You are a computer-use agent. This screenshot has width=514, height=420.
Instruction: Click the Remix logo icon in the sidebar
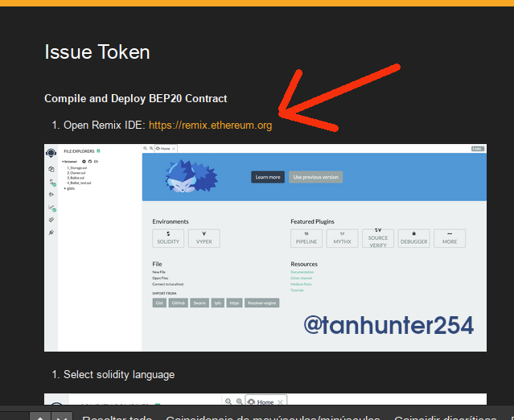click(x=51, y=153)
